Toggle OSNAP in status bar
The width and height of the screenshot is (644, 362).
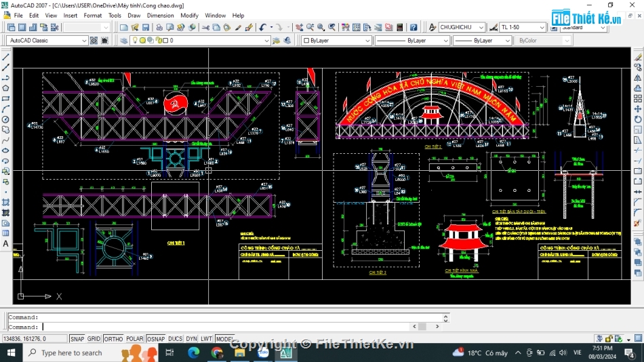tap(156, 339)
